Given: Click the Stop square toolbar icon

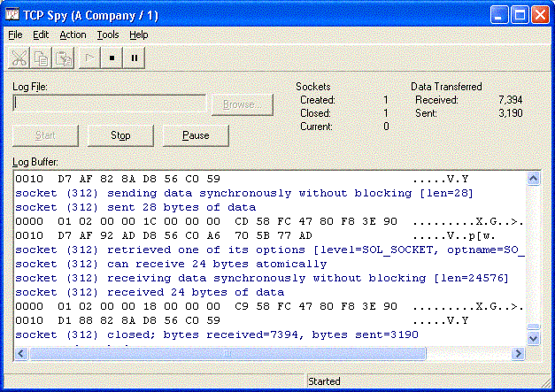Looking at the screenshot, I should 112,58.
